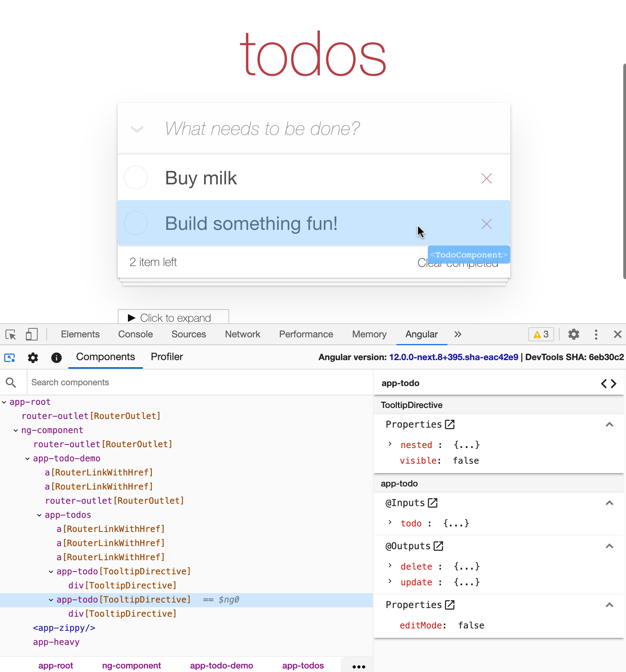The image size is (626, 672).
Task: Open the DevTools three-dot menu
Action: (596, 335)
